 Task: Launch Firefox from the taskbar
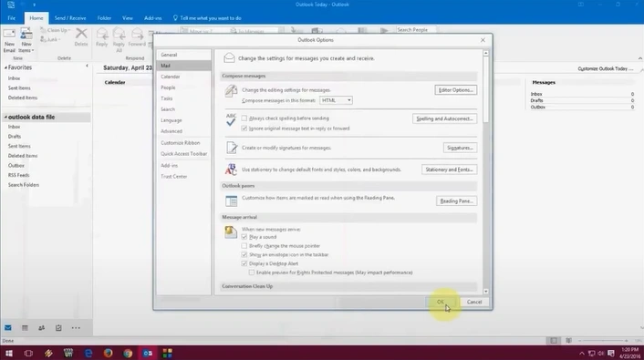[x=108, y=353]
